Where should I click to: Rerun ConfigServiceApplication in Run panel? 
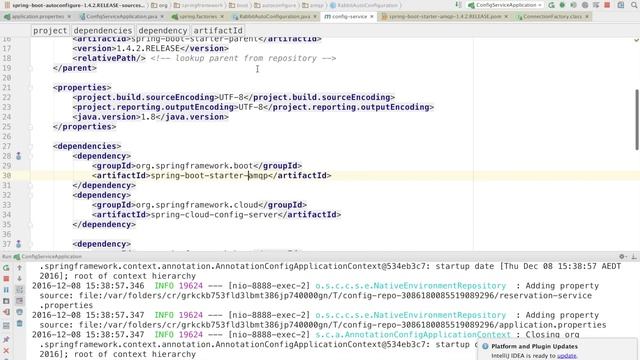pos(6,268)
